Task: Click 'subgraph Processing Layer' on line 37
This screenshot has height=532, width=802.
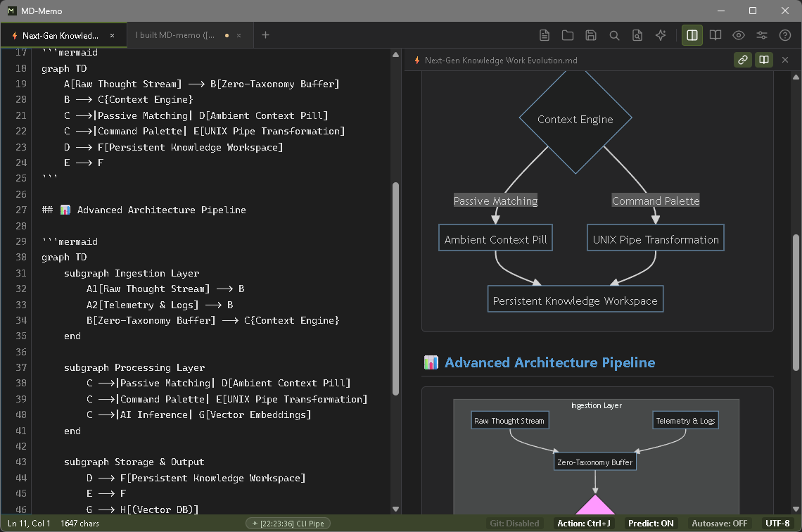Action: click(134, 368)
